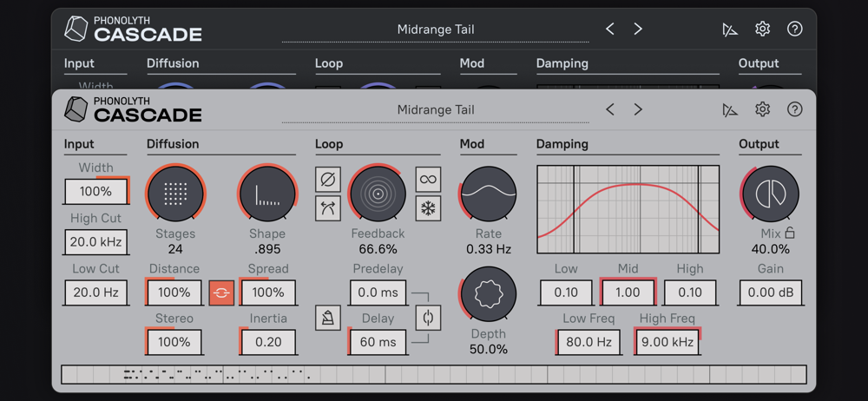The height and width of the screenshot is (401, 868).
Task: Toggle the predelay-delay link button
Action: (x=429, y=318)
